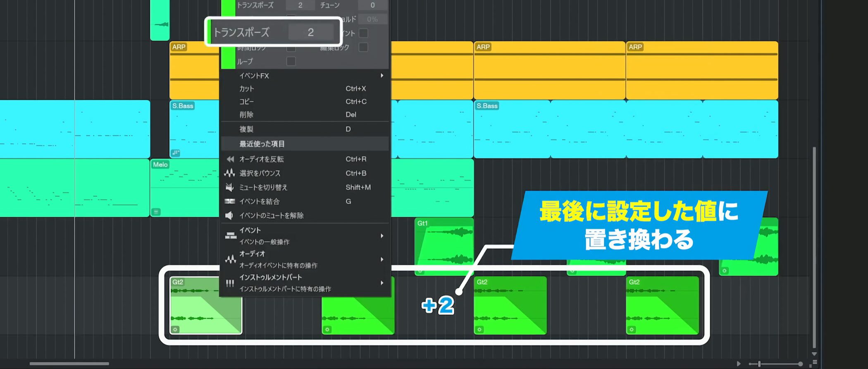Click the イベントを結合 merge icon
The width and height of the screenshot is (868, 369).
[229, 201]
